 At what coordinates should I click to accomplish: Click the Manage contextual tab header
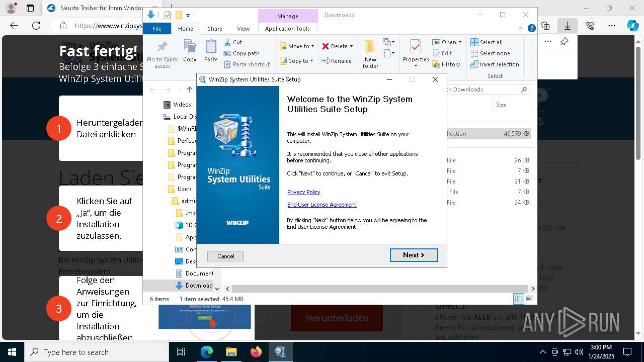[288, 16]
